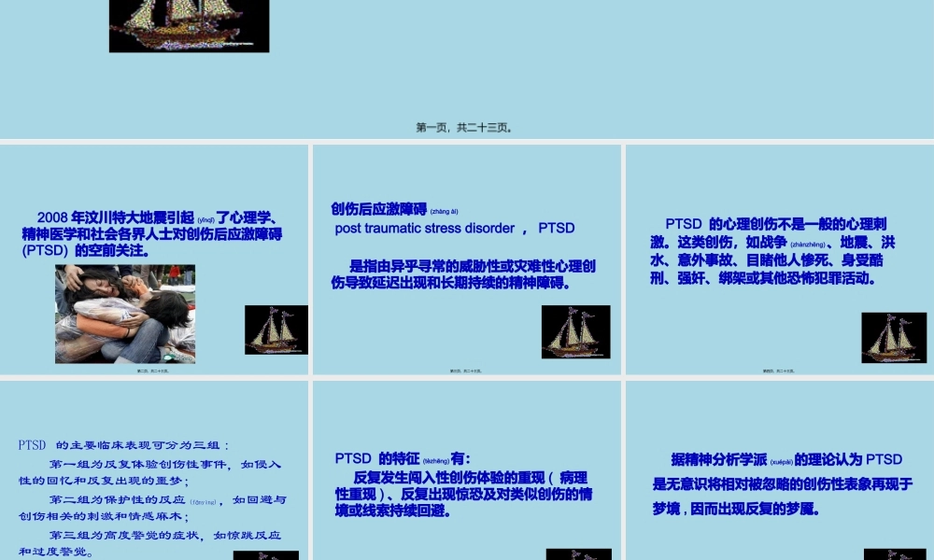Click the ship graphic on the PTSD 特征 slide
The image size is (934, 560).
[x=578, y=553]
